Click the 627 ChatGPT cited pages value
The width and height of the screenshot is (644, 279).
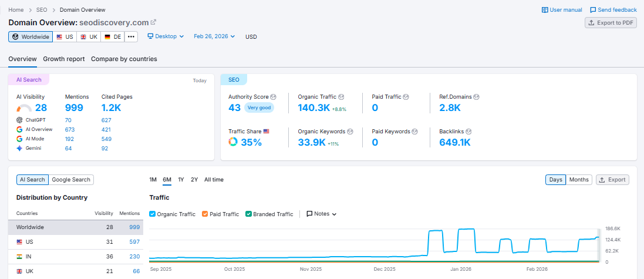(x=106, y=120)
